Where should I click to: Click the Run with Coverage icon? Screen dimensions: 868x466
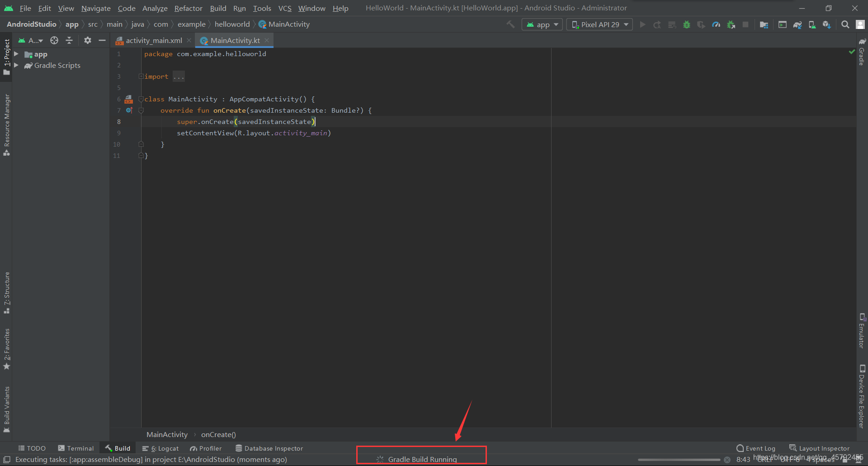tap(701, 24)
